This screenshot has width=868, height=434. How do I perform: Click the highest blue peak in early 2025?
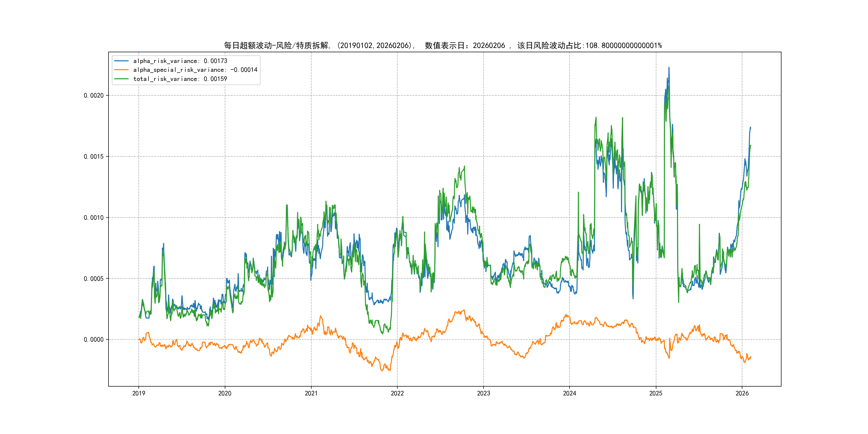[669, 68]
